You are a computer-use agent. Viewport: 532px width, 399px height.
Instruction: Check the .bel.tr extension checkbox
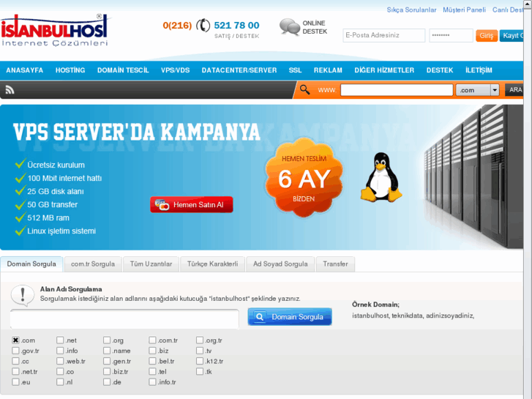tap(152, 361)
